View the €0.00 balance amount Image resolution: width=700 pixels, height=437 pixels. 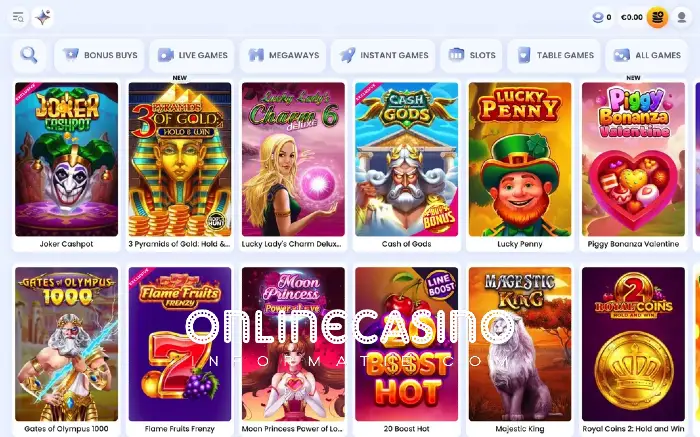click(x=632, y=17)
